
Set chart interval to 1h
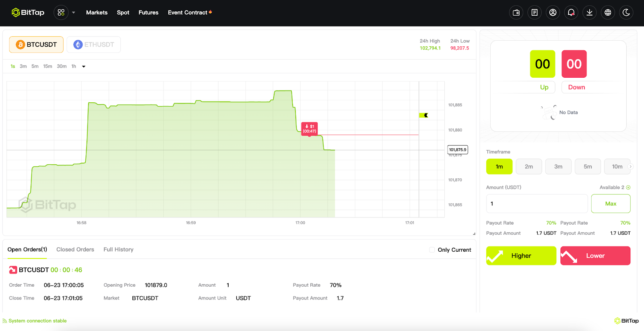[74, 66]
